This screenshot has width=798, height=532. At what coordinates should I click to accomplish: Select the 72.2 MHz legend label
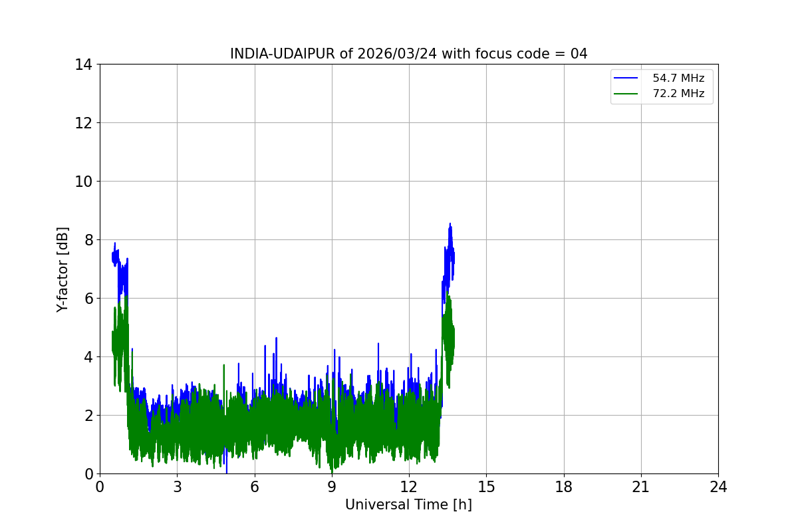[678, 94]
